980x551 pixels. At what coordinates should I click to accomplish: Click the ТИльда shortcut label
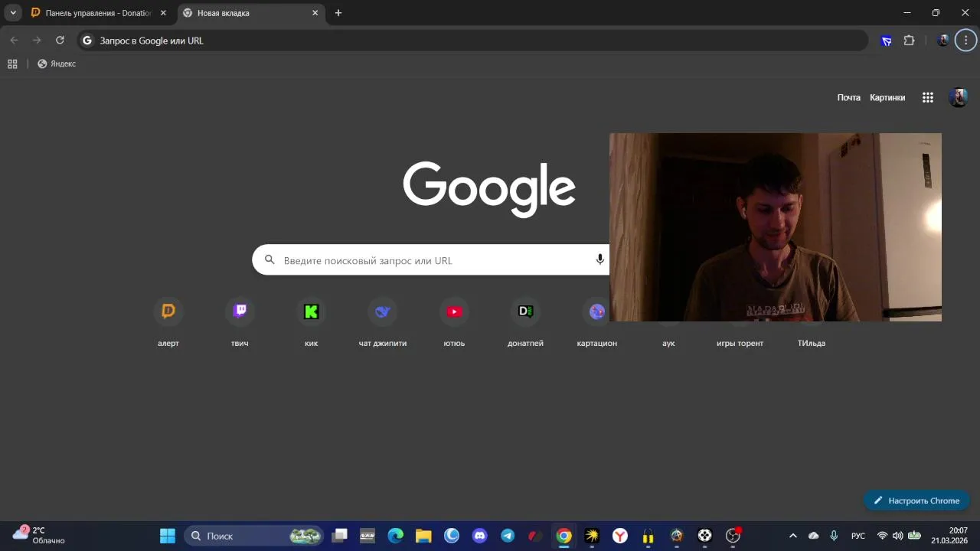pyautogui.click(x=812, y=343)
